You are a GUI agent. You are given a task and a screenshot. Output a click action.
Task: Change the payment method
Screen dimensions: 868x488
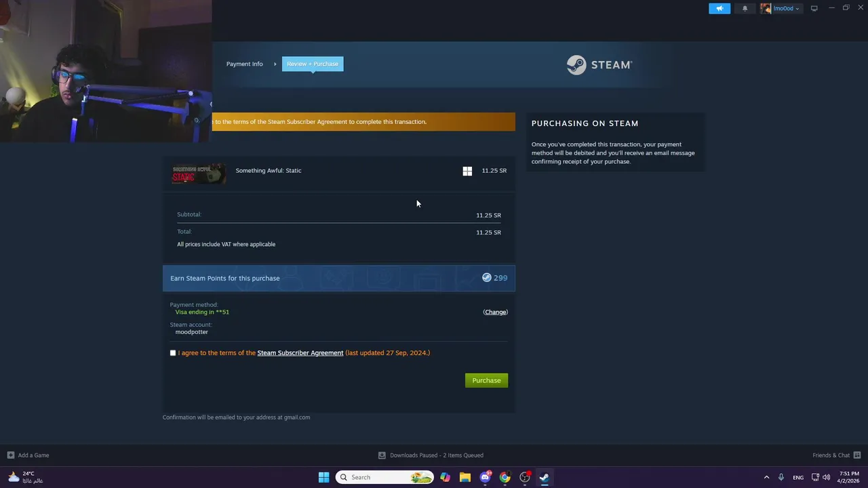pos(495,312)
